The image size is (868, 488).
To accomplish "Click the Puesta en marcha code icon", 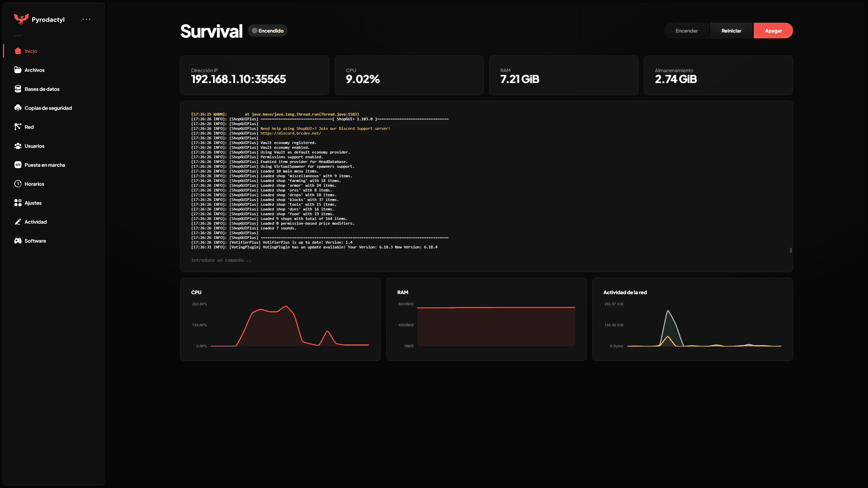I will click(x=18, y=165).
